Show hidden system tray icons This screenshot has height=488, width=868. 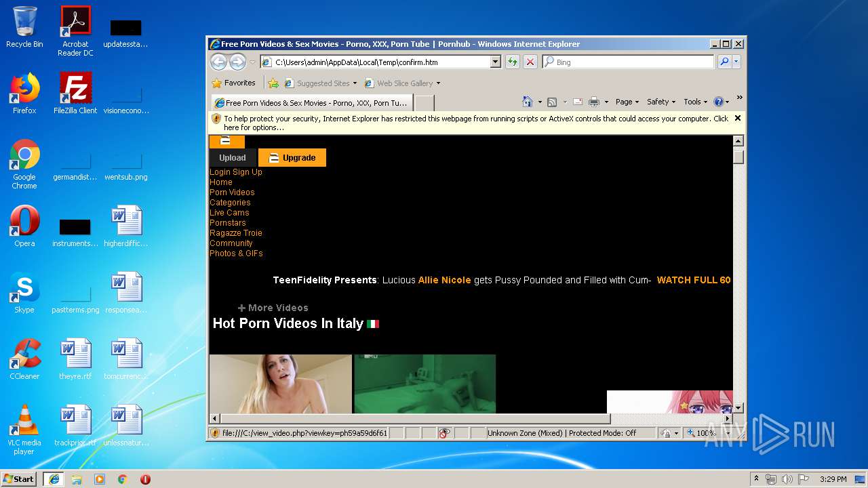pos(756,479)
